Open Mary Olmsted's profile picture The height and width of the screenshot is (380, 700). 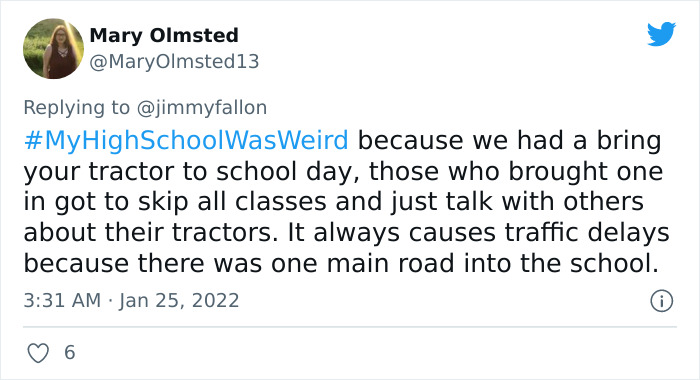pyautogui.click(x=53, y=48)
